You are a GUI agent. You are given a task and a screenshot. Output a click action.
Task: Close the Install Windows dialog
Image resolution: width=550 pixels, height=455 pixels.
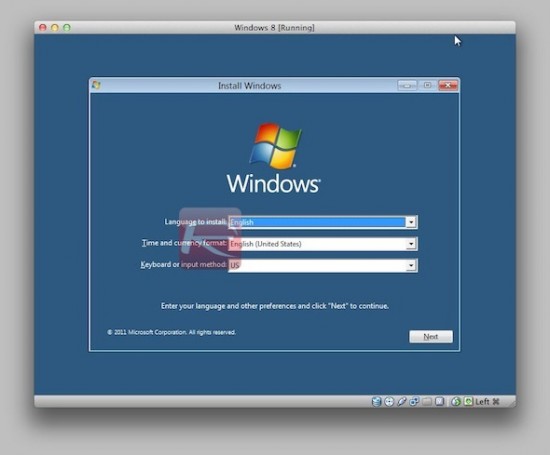coord(448,85)
